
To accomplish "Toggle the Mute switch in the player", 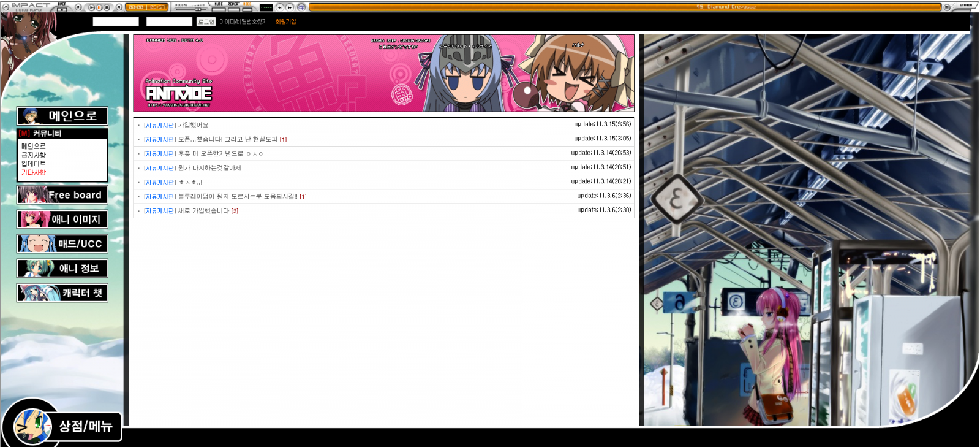I will 218,9.
